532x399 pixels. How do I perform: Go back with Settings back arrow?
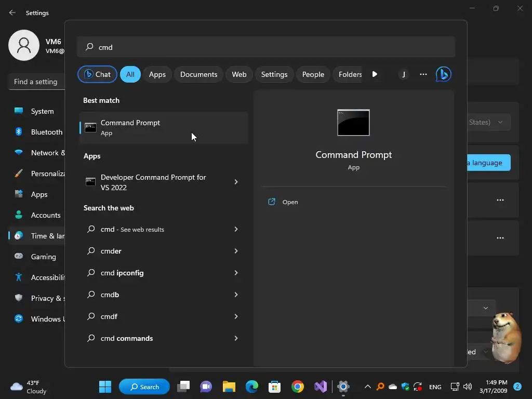[12, 12]
